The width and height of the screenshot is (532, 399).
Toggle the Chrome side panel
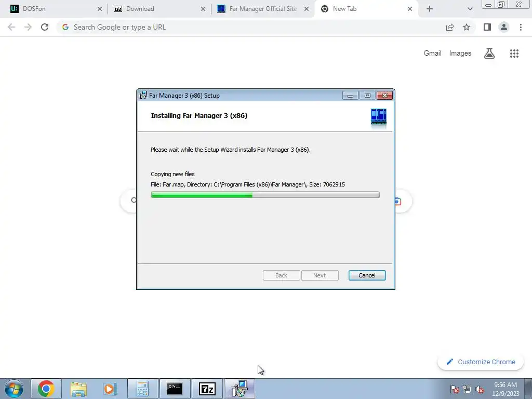(x=487, y=27)
